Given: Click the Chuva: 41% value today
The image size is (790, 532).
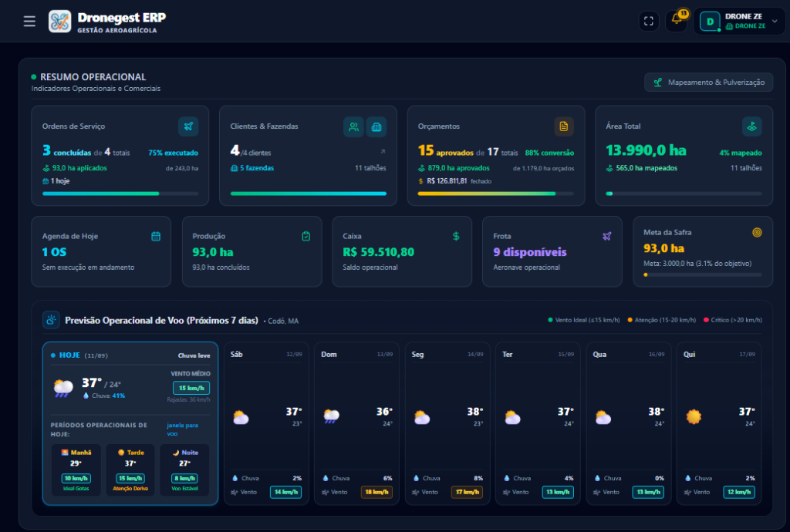Looking at the screenshot, I should tap(104, 396).
